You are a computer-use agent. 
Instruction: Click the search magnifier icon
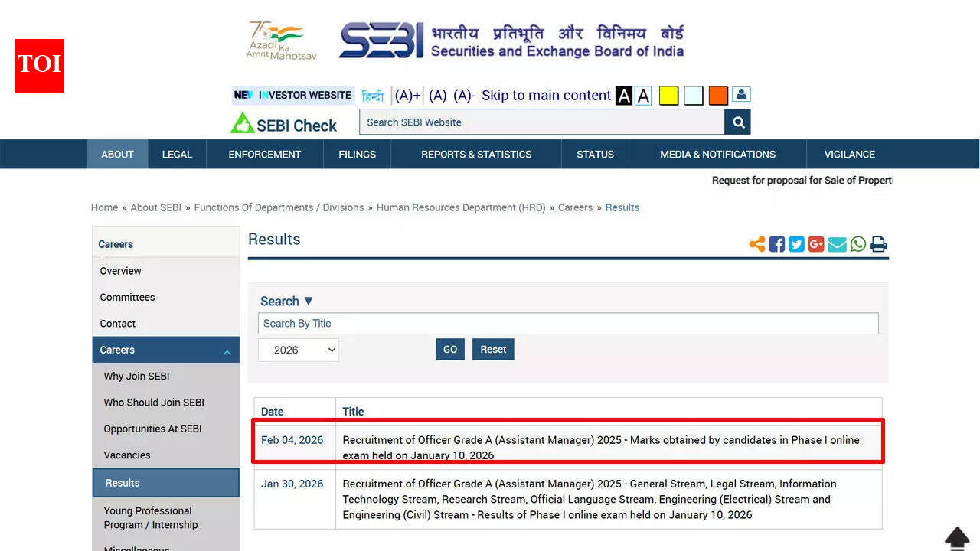pyautogui.click(x=737, y=122)
